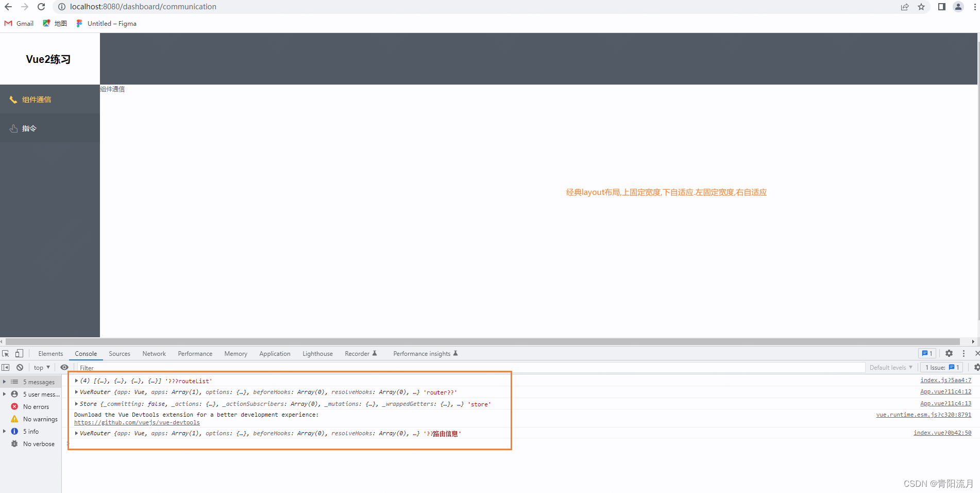Open source link App.vue?11c4:12
Screen dimensions: 980x493
945,391
